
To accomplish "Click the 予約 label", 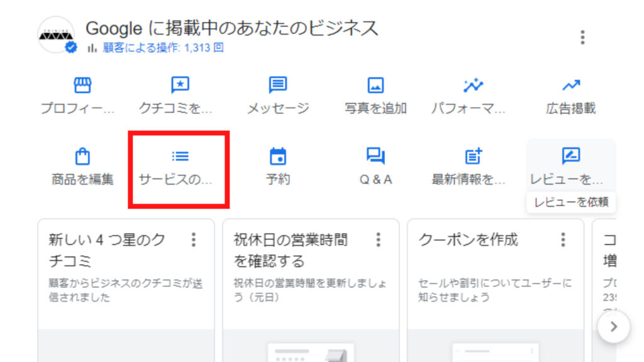I will coord(278,179).
